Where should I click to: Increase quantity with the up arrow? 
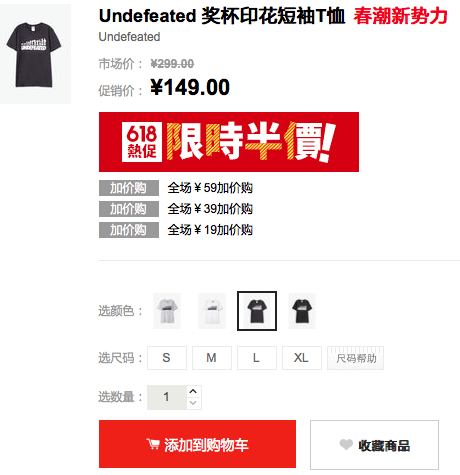(193, 391)
